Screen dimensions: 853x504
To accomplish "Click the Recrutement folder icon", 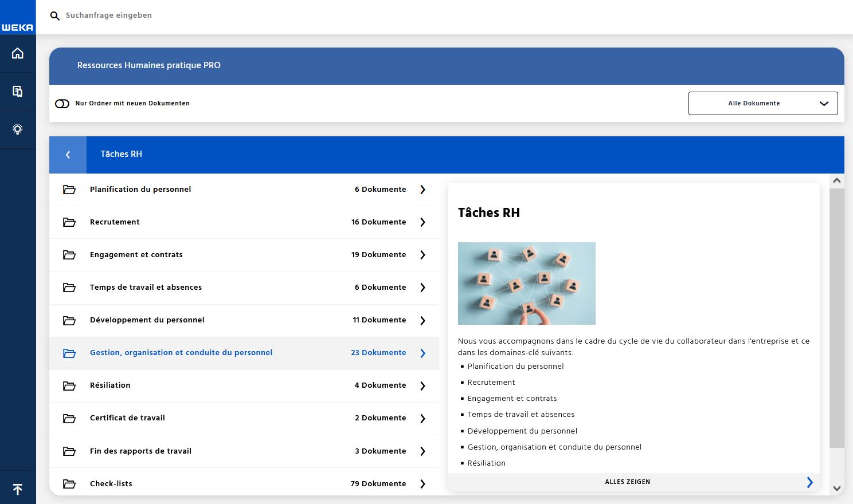I will [69, 222].
